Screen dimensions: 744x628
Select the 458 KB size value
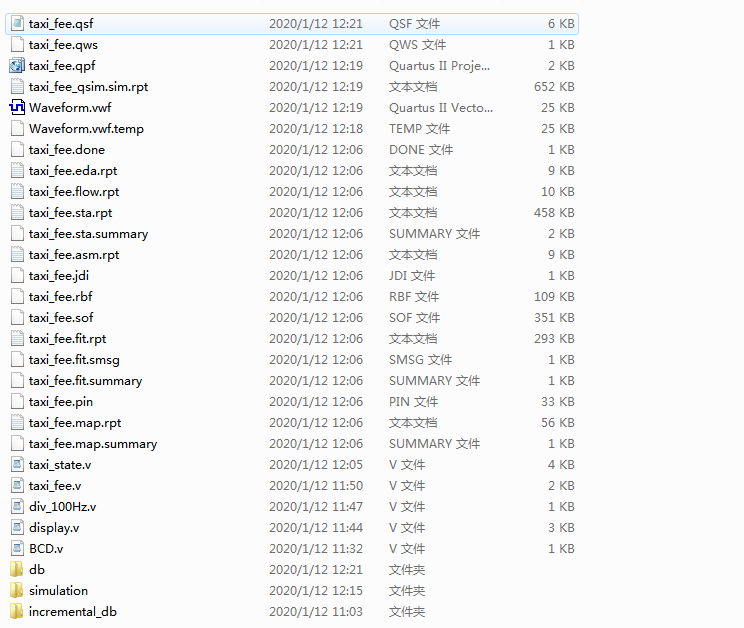point(554,212)
